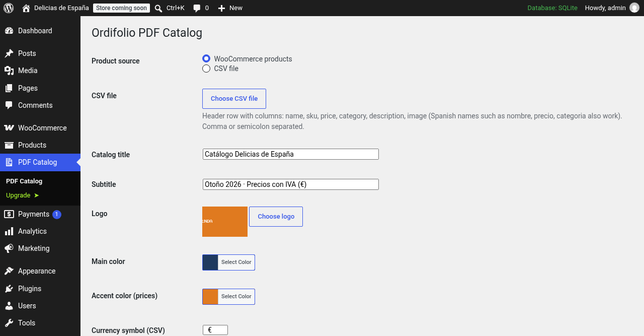Select the CSV file radio option

point(206,69)
